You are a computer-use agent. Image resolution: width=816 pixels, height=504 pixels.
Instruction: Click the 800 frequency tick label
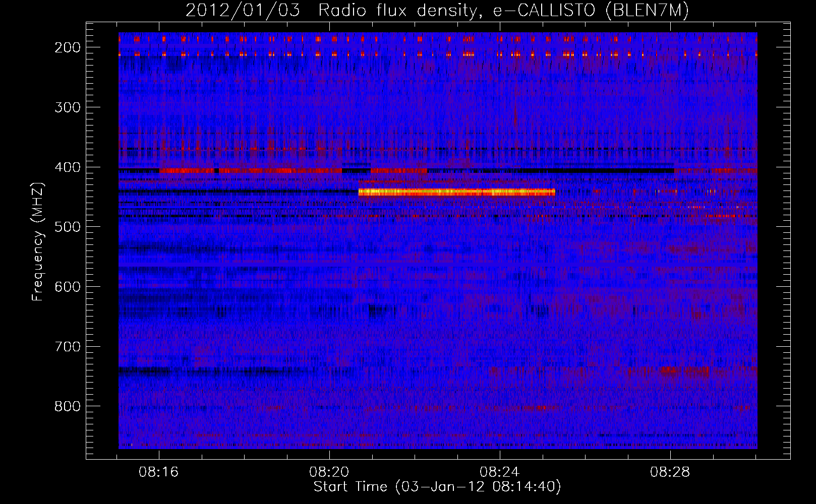click(68, 406)
